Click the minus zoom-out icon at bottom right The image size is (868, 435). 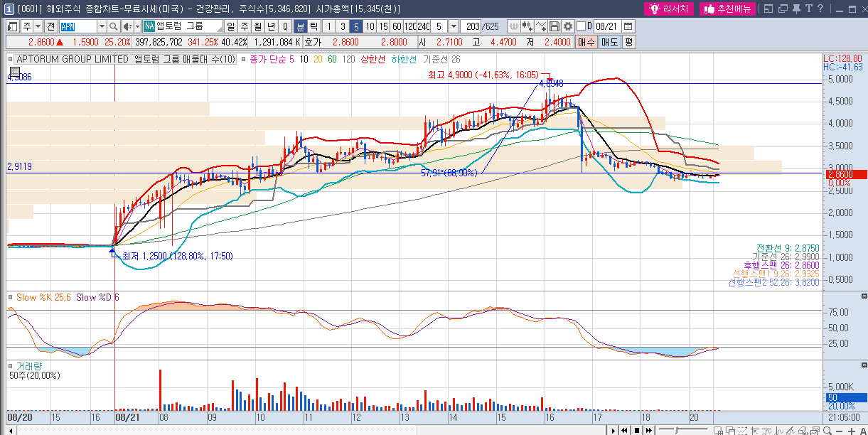[839, 431]
